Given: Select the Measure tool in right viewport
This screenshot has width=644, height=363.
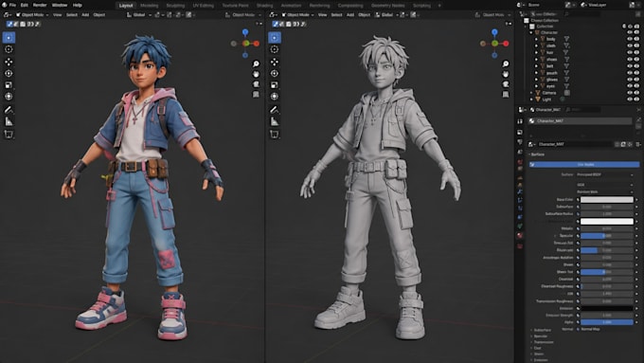Looking at the screenshot, I should coord(275,121).
